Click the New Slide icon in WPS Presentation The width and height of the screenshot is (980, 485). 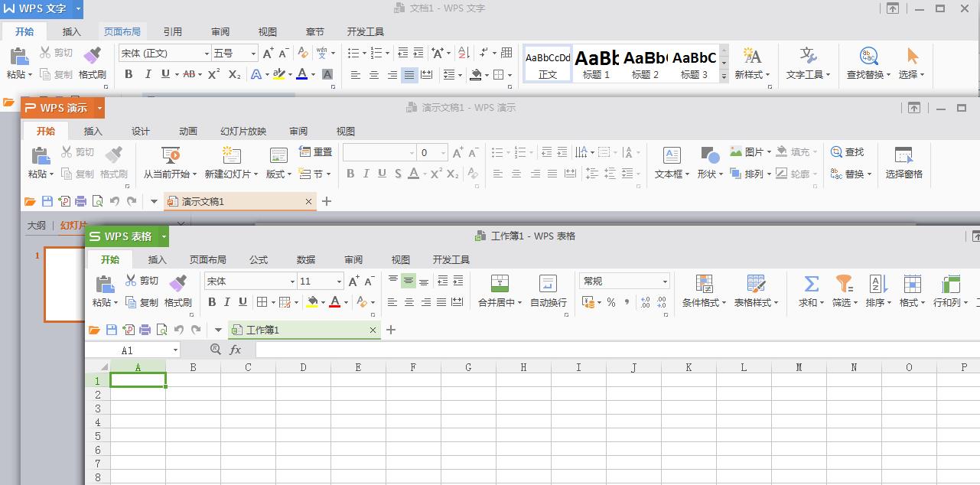231,155
